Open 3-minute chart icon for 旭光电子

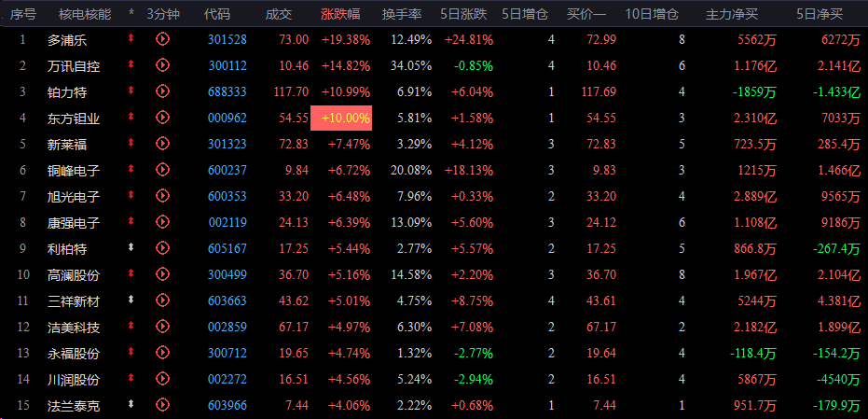point(162,195)
